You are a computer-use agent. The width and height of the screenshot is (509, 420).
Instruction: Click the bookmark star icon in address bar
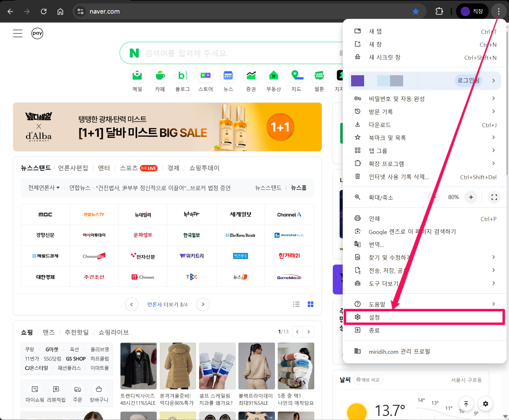coord(415,11)
